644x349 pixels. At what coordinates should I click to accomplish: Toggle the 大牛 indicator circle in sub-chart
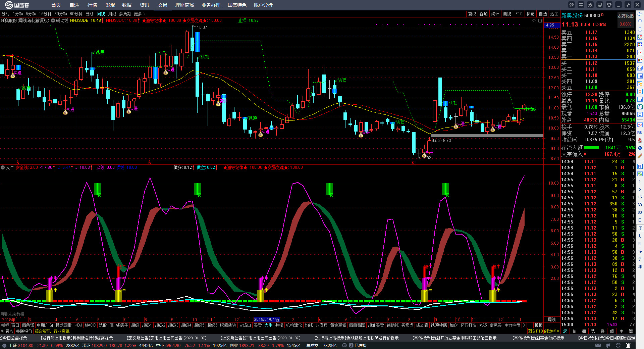(x=3, y=167)
